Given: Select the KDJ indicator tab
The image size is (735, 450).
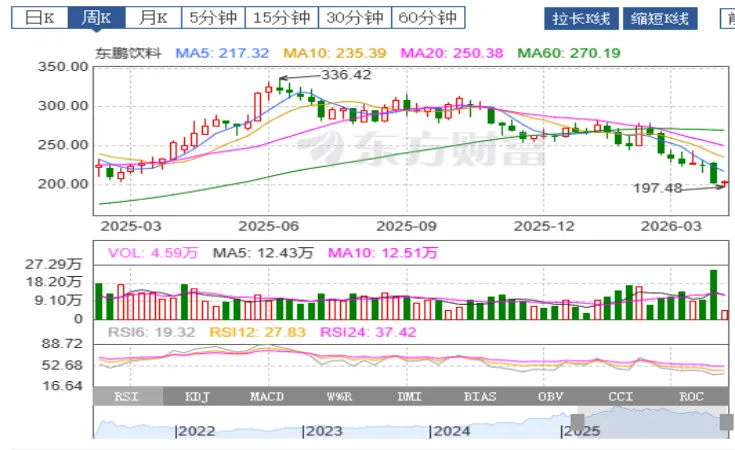Looking at the screenshot, I should coord(197,397).
